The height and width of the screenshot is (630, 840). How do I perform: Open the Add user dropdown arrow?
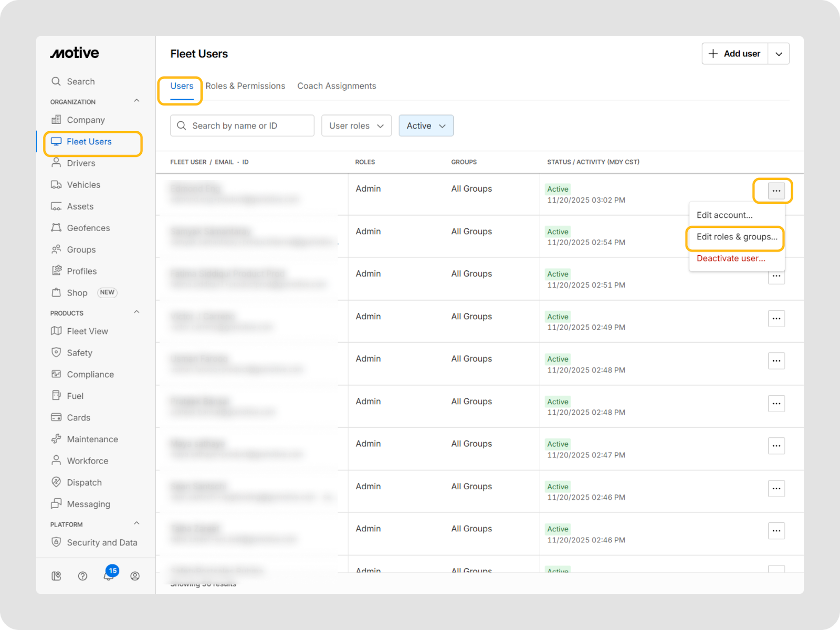tap(779, 54)
